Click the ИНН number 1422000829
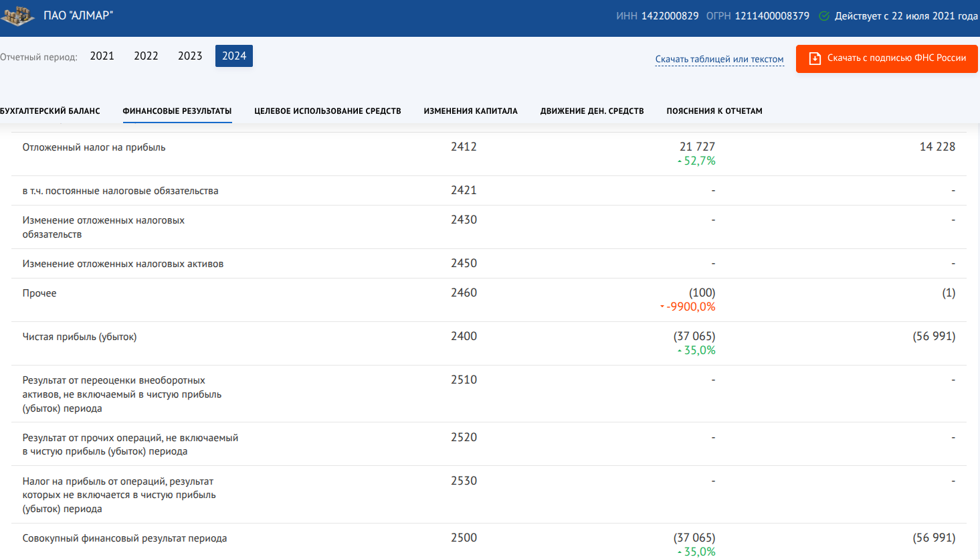The height and width of the screenshot is (559, 980). (670, 16)
